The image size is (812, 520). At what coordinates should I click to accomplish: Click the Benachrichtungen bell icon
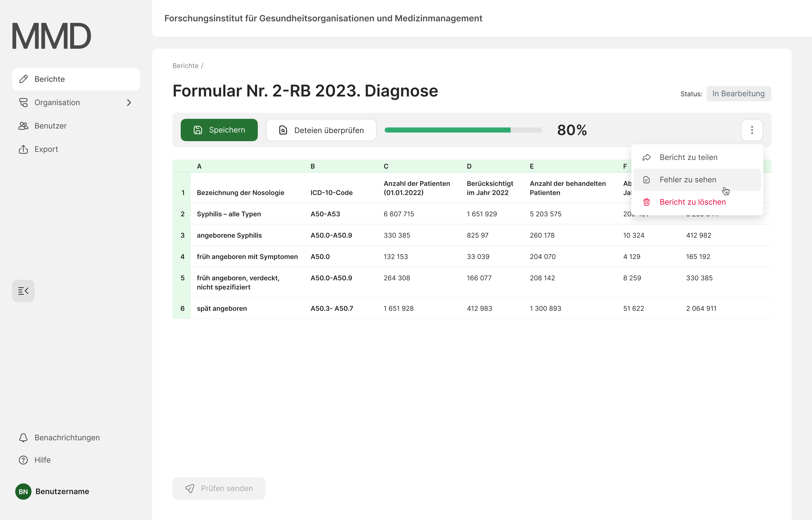click(x=23, y=438)
